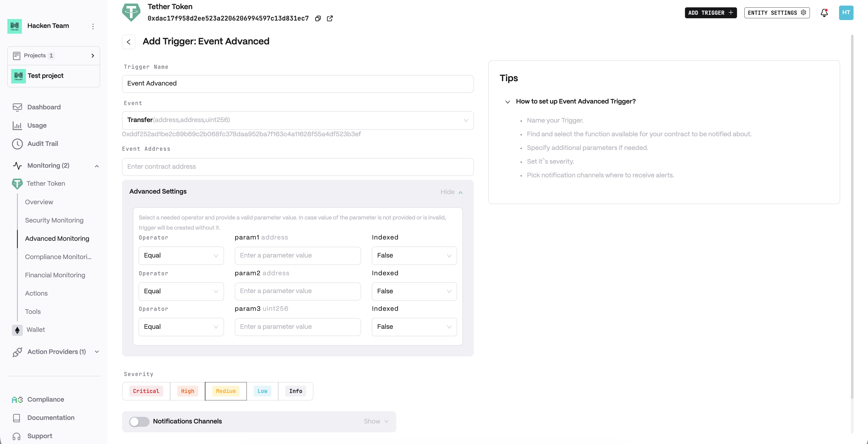Open Financial Monitoring menu item
Viewport: 868px width, 444px height.
pos(55,275)
